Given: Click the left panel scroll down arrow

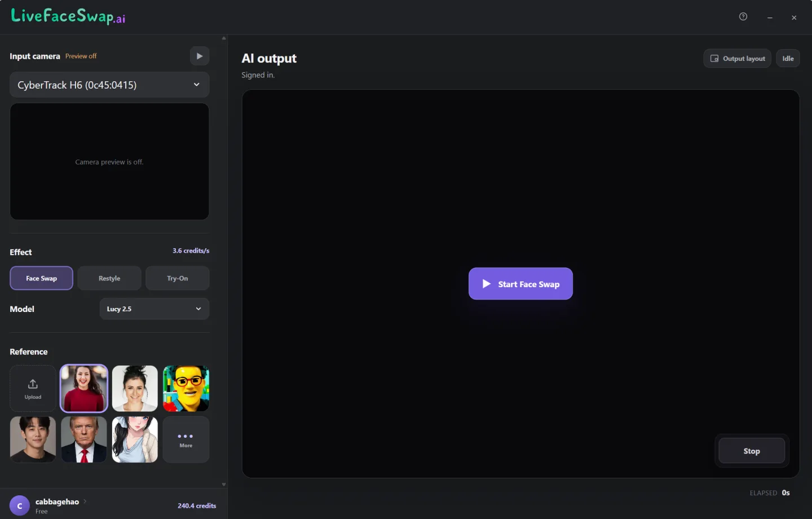Looking at the screenshot, I should coord(224,484).
